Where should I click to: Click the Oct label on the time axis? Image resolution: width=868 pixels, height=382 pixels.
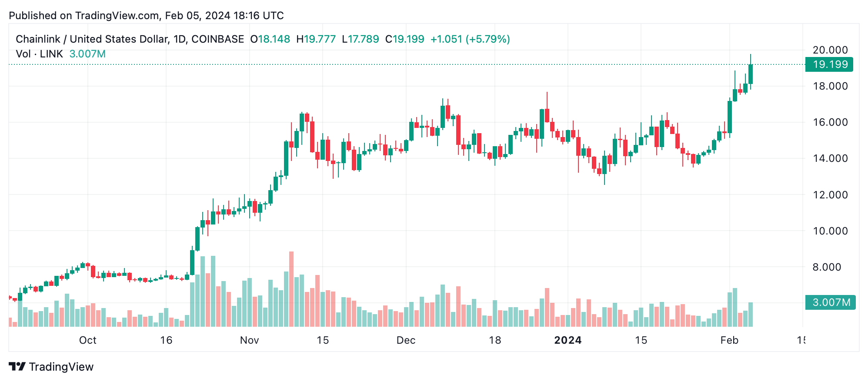pos(87,340)
